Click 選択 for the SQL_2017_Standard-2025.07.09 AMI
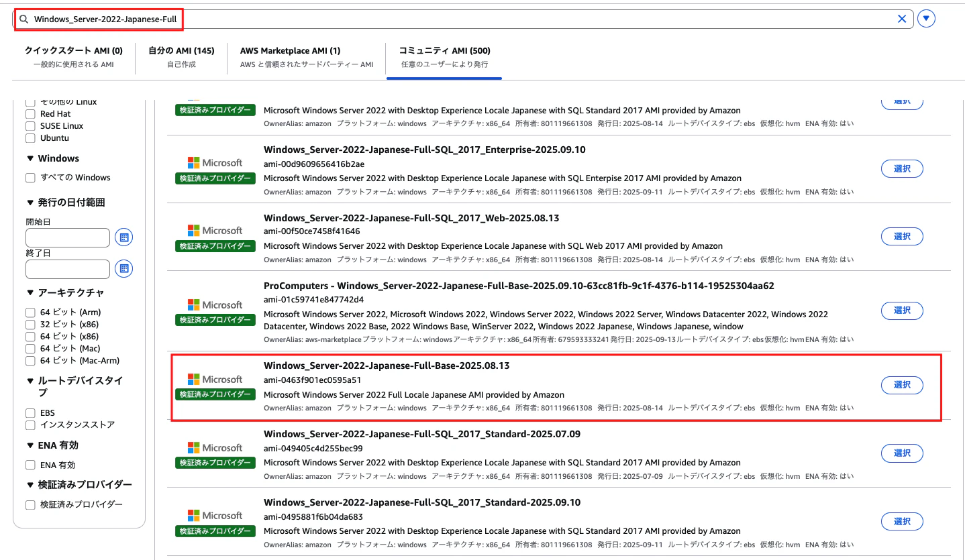The width and height of the screenshot is (965, 560). [902, 453]
